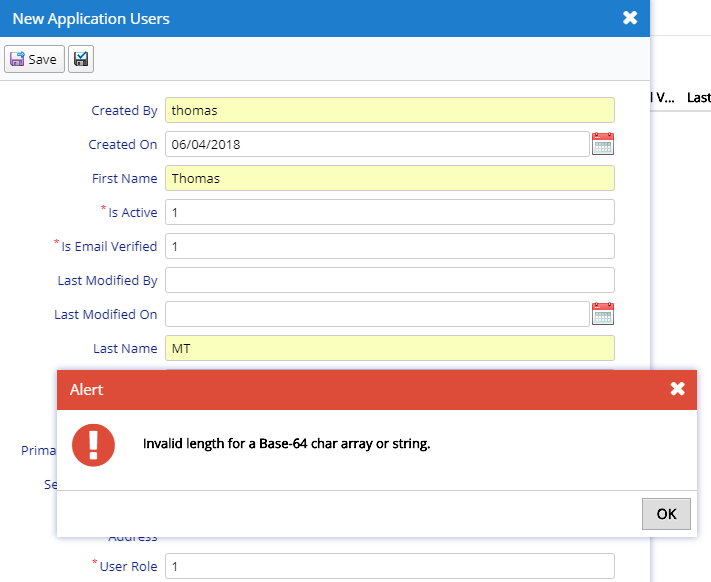This screenshot has height=582, width=711.
Task: Click the Is Active field
Action: coord(390,212)
